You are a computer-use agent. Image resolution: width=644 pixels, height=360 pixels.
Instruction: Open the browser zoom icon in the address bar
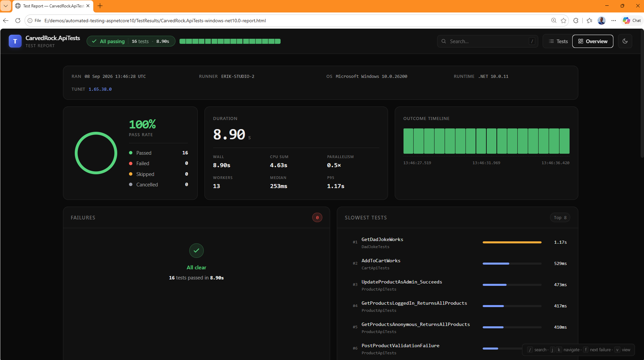(x=553, y=21)
